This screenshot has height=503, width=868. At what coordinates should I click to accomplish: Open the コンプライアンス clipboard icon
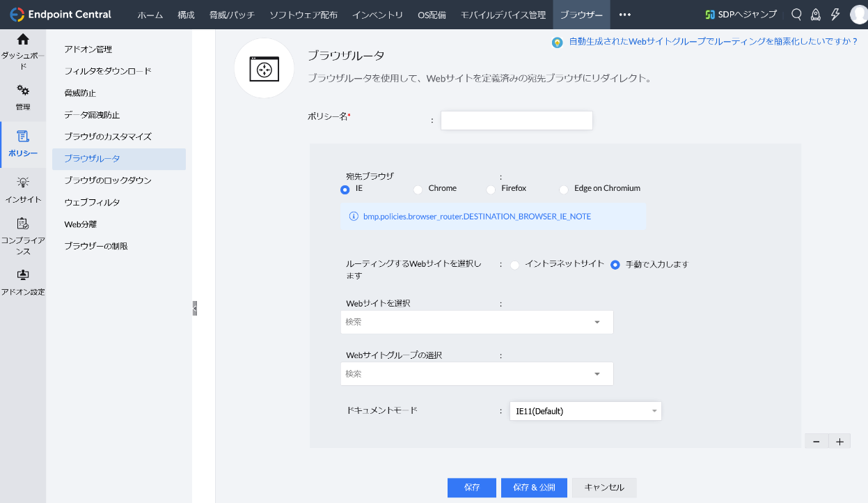point(23,224)
